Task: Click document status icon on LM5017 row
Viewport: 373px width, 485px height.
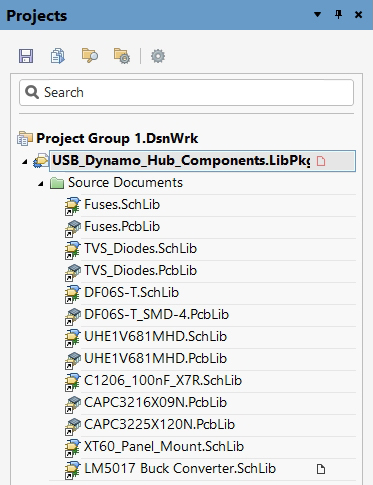Action: pyautogui.click(x=321, y=469)
